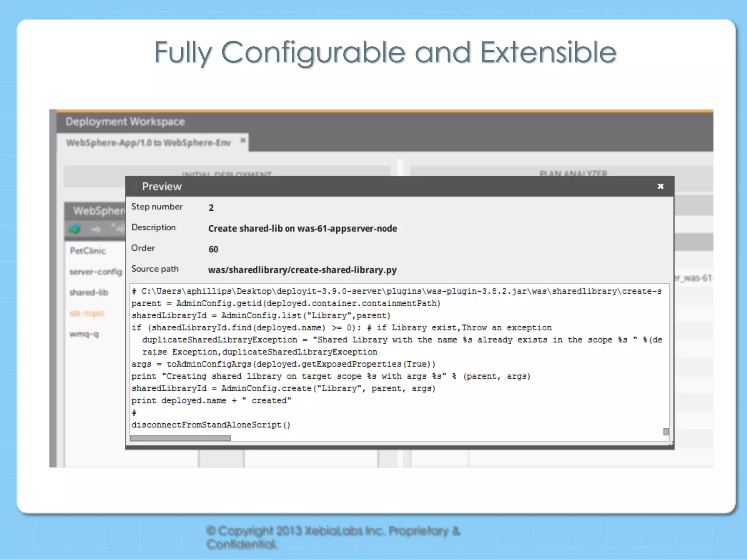Viewport: 747px width, 560px height.
Task: Click the gray right-arrow toolbar icon
Action: point(96,229)
